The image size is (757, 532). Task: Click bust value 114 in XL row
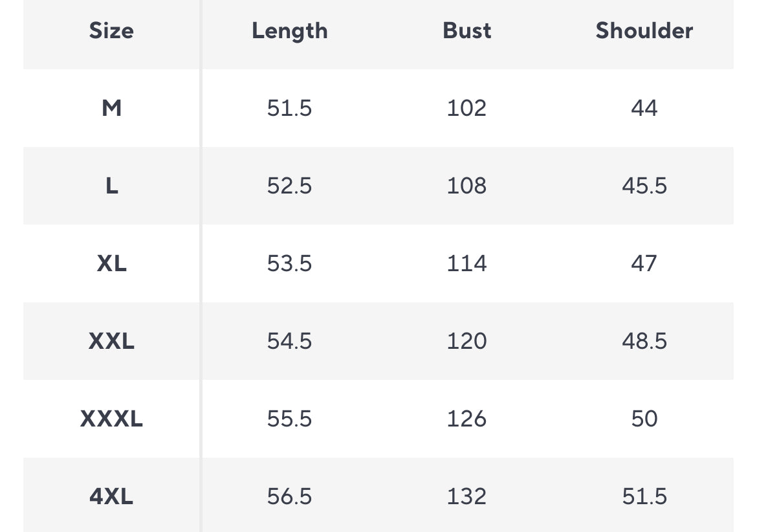coord(466,263)
